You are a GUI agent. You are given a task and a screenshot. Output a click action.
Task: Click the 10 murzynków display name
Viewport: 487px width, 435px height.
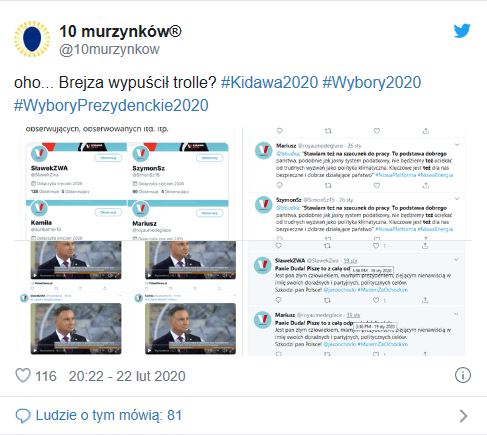[120, 31]
